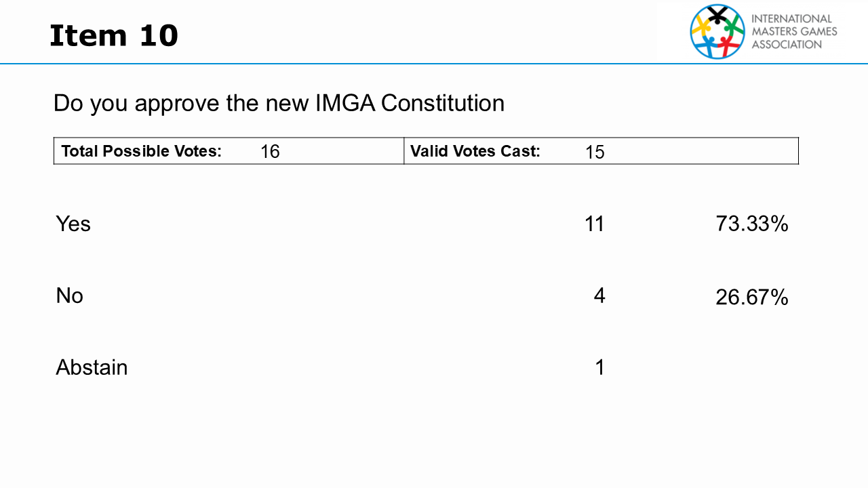
Task: Click the total possible votes value 16
Action: coord(270,152)
